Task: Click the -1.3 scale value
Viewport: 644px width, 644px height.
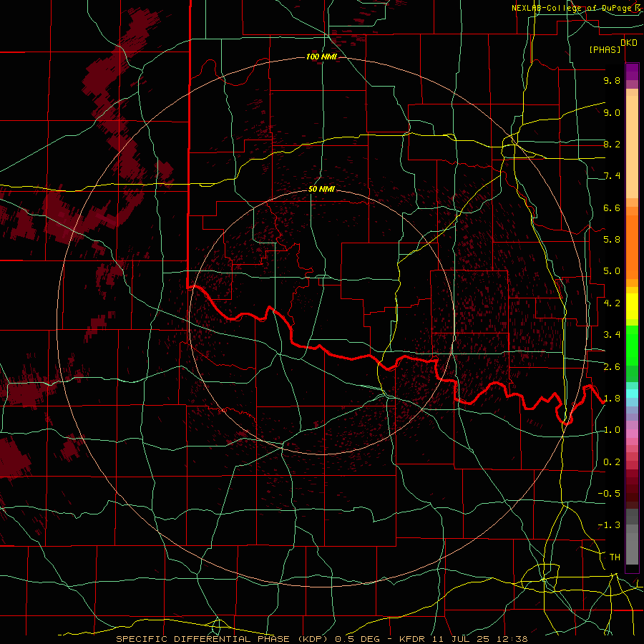Action: [x=609, y=525]
